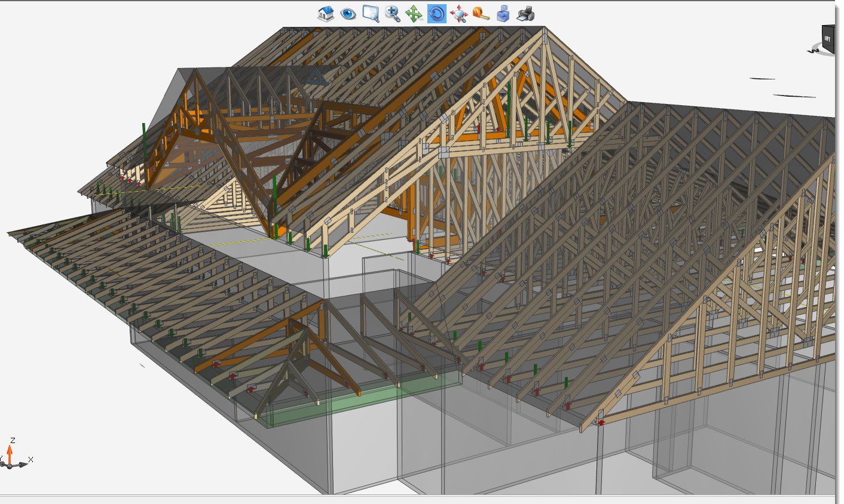Toggle visibility with the blue eye icon
The width and height of the screenshot is (844, 504).
[348, 13]
